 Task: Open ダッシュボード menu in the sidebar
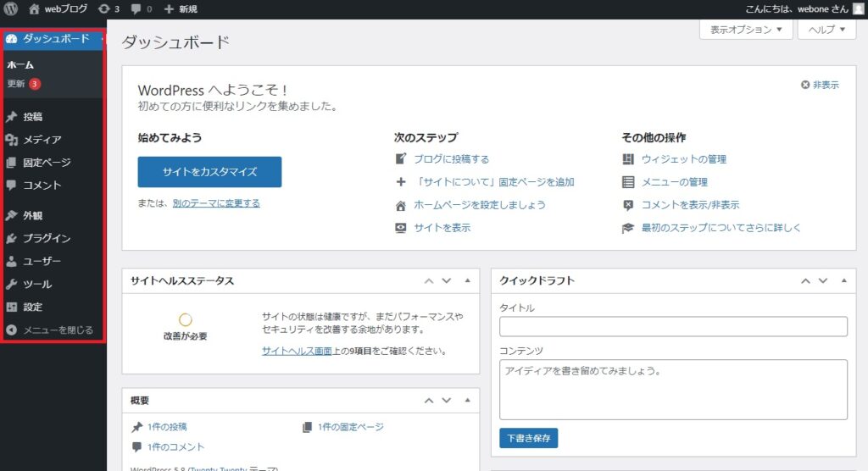[53, 39]
